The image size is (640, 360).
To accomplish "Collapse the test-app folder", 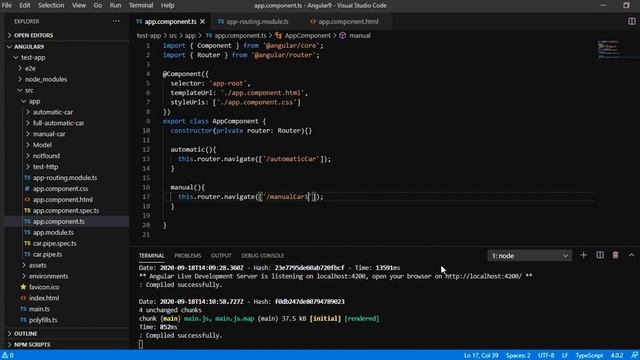I will [33, 58].
